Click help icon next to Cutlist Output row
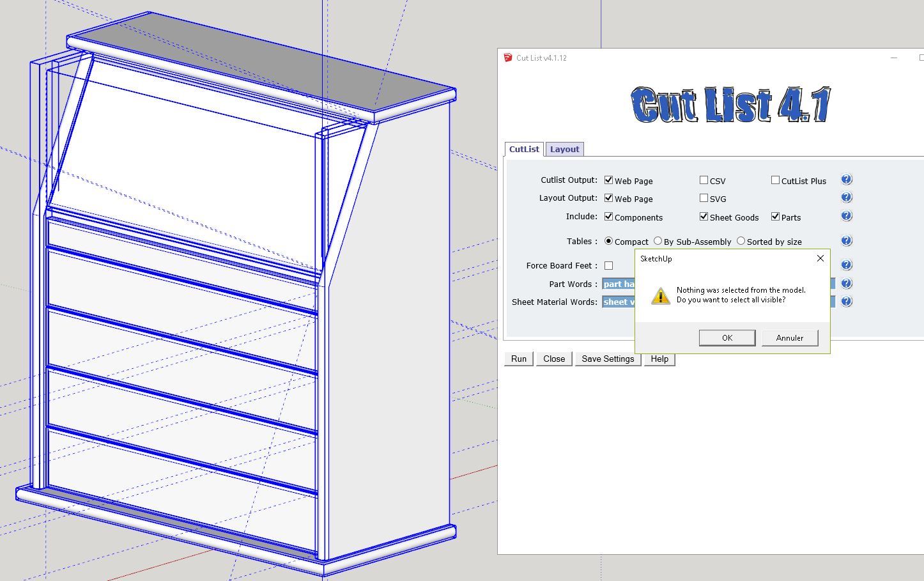 (847, 180)
